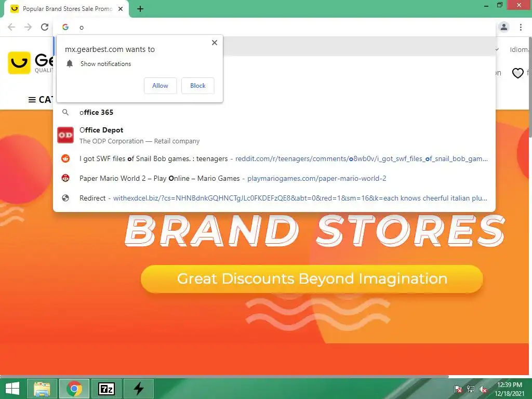Image resolution: width=532 pixels, height=399 pixels.
Task: Click Great Discounts Beyond Imagination button
Action: [312, 279]
